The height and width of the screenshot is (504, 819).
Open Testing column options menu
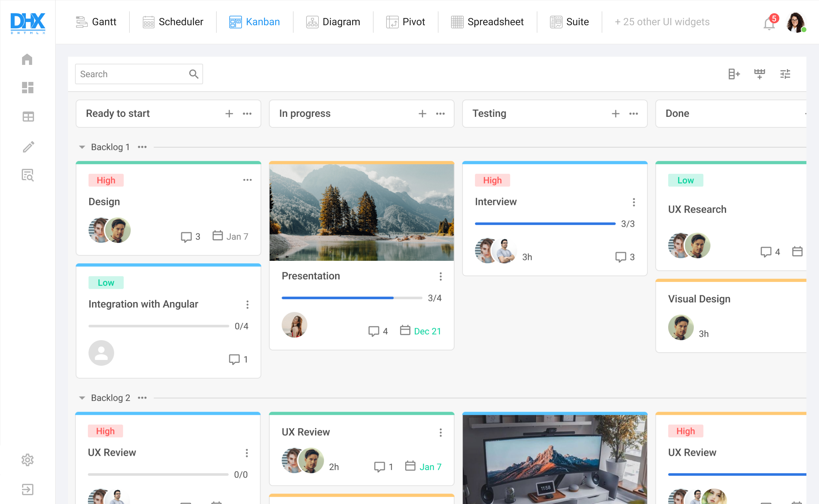click(634, 114)
